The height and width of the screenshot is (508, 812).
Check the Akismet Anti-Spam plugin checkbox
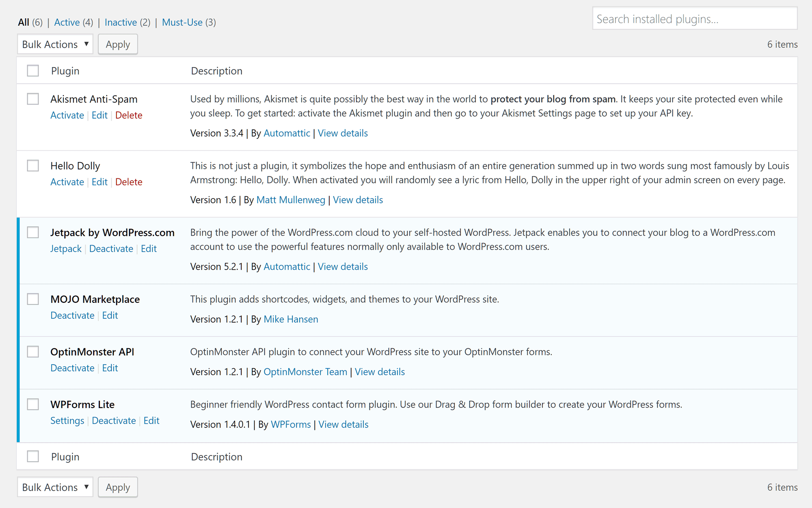33,99
